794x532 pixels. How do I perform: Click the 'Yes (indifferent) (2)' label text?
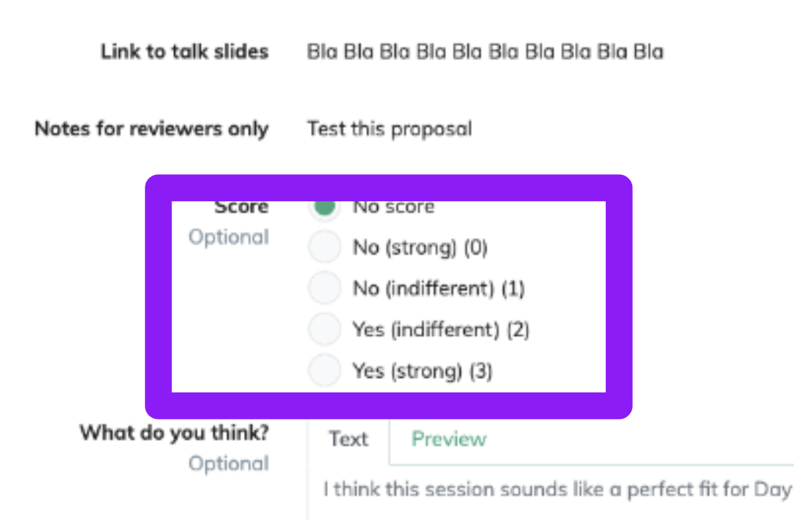click(441, 330)
